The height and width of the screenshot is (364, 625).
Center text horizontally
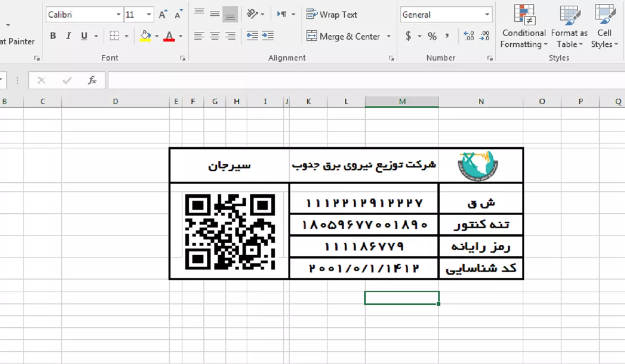215,36
